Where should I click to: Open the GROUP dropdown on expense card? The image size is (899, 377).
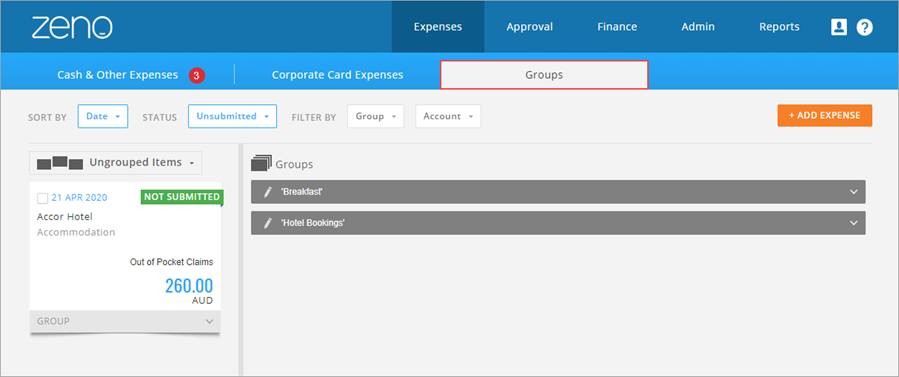[125, 321]
